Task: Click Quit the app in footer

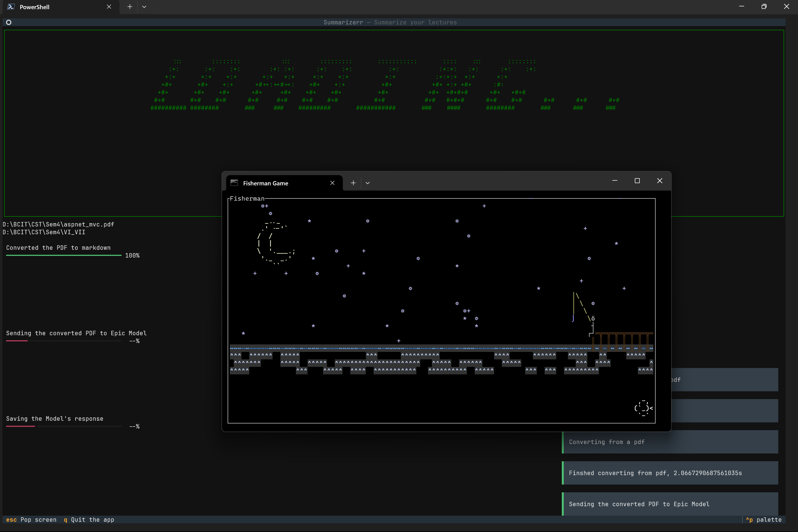Action: pos(89,520)
